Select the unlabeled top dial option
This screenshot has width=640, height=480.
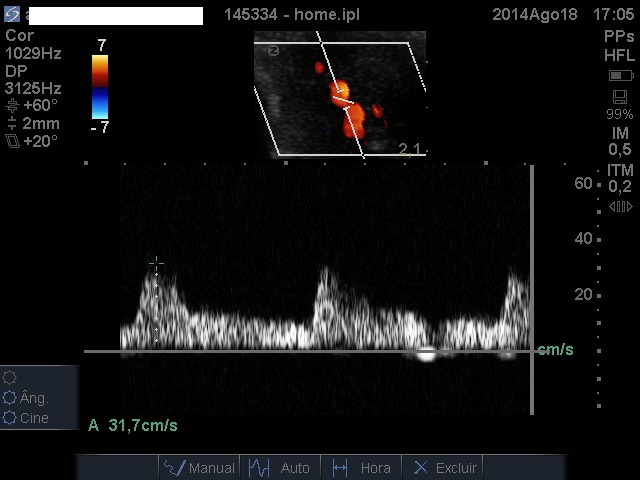10,378
